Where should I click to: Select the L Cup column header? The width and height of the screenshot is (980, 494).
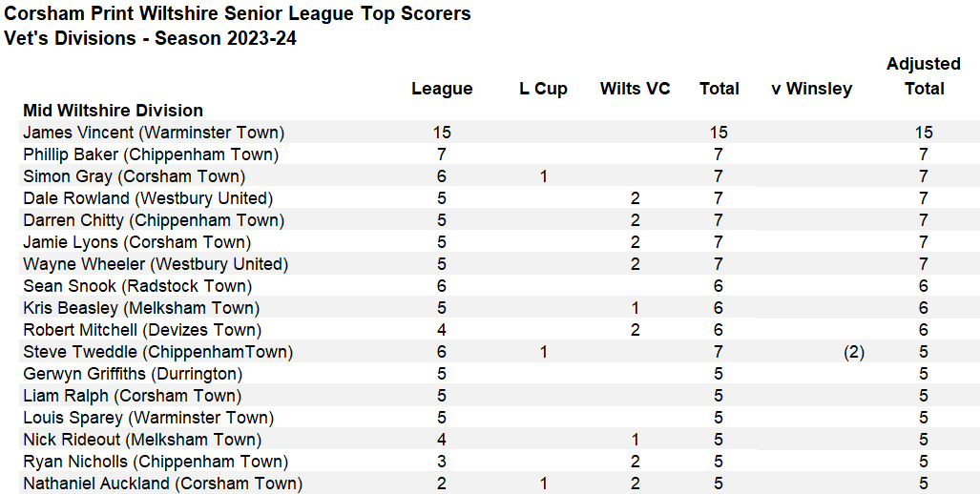point(543,89)
